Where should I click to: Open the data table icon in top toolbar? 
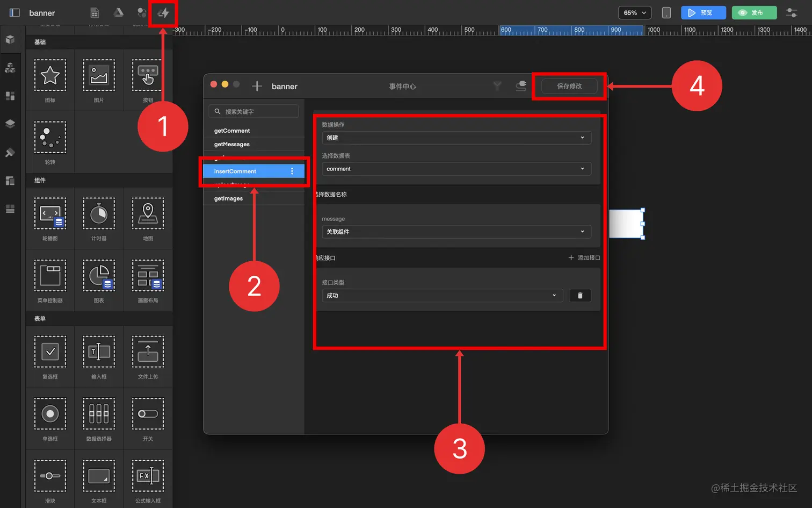click(95, 12)
